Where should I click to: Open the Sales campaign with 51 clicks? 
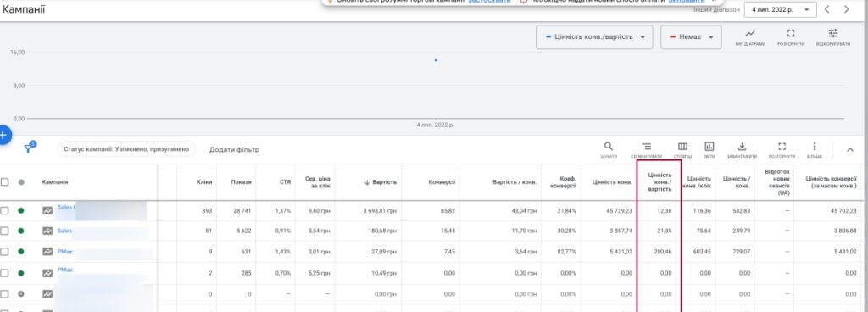click(x=64, y=231)
